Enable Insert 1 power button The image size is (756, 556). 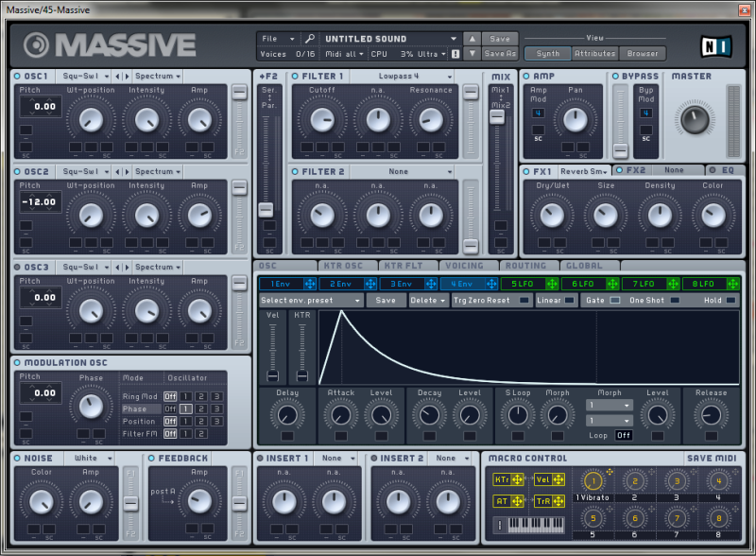pyautogui.click(x=260, y=459)
